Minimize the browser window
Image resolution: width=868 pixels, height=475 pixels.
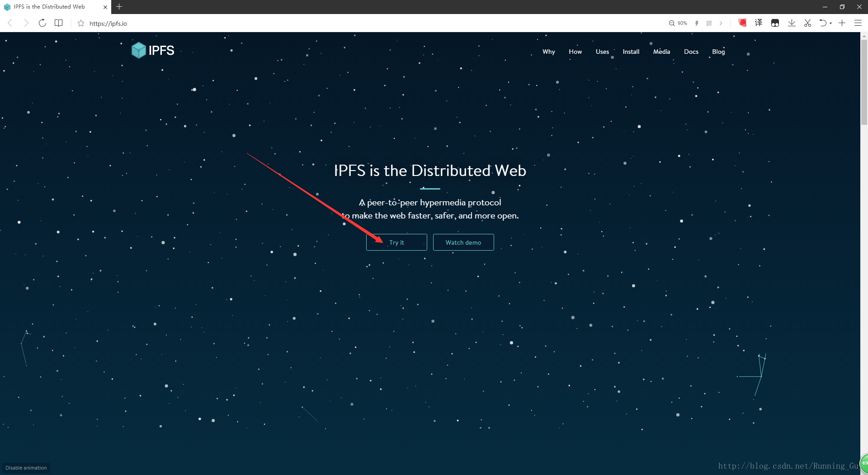pos(825,7)
